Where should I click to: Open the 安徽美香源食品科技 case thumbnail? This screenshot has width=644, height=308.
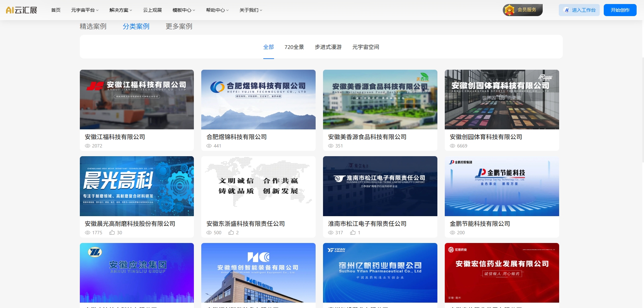(380, 100)
